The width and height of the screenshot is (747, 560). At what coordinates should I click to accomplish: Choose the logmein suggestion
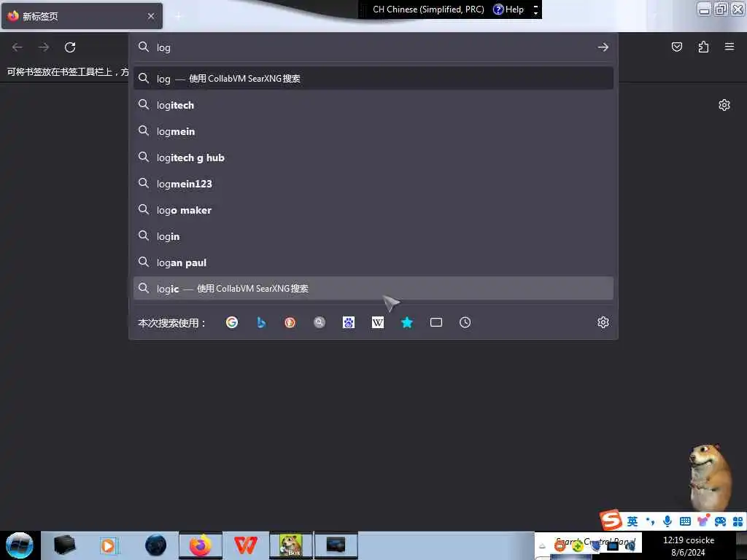click(x=373, y=131)
